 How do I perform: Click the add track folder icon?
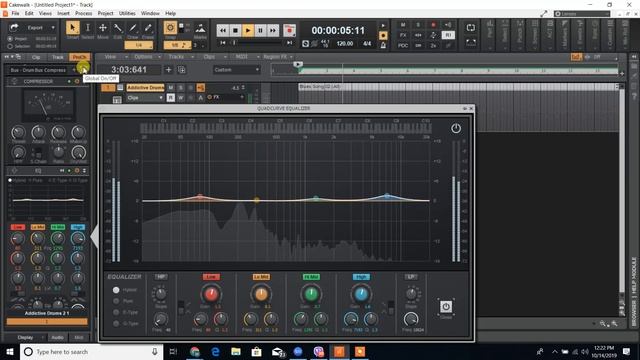[x=182, y=70]
